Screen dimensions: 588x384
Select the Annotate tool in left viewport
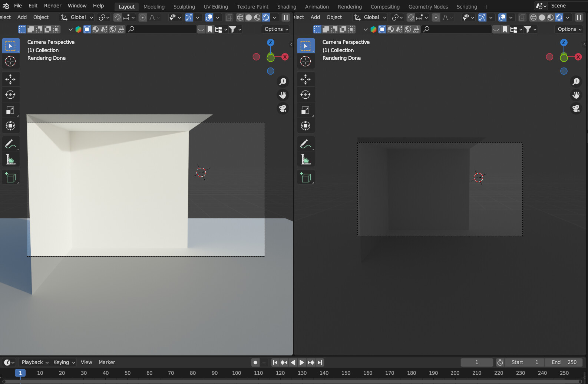click(x=10, y=144)
